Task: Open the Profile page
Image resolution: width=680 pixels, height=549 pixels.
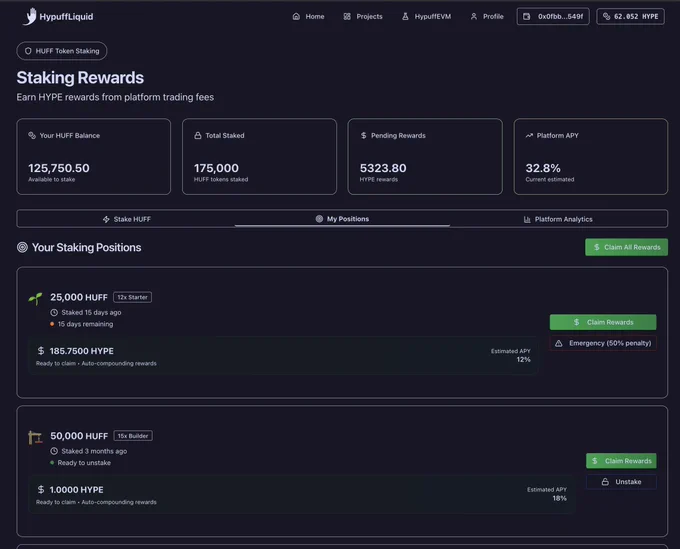Action: tap(487, 16)
